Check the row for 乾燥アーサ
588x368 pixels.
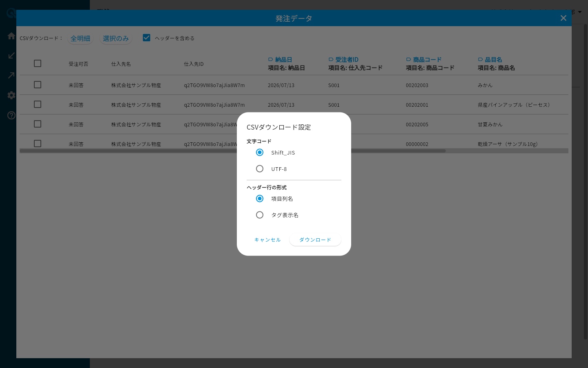pos(38,144)
